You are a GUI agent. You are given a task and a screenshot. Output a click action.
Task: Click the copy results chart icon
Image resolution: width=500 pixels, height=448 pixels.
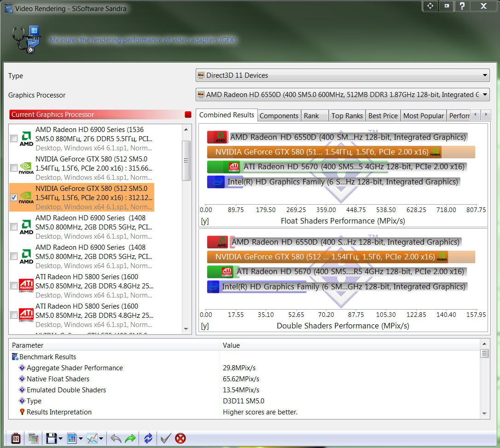(34, 438)
